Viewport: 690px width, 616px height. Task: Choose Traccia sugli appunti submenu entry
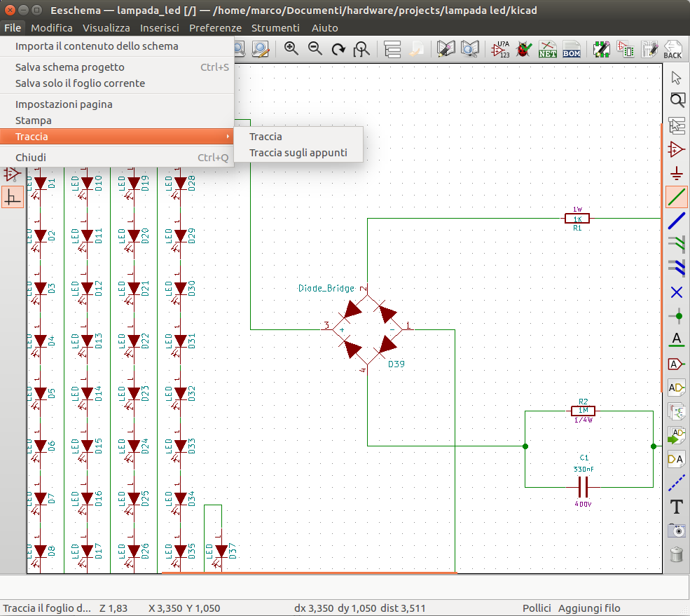(x=298, y=153)
